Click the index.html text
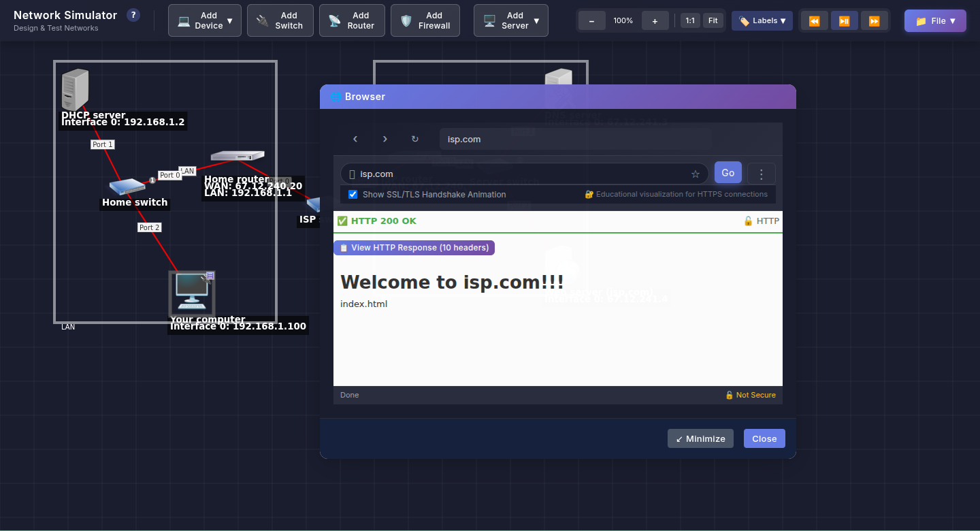This screenshot has height=531, width=980. (x=363, y=304)
